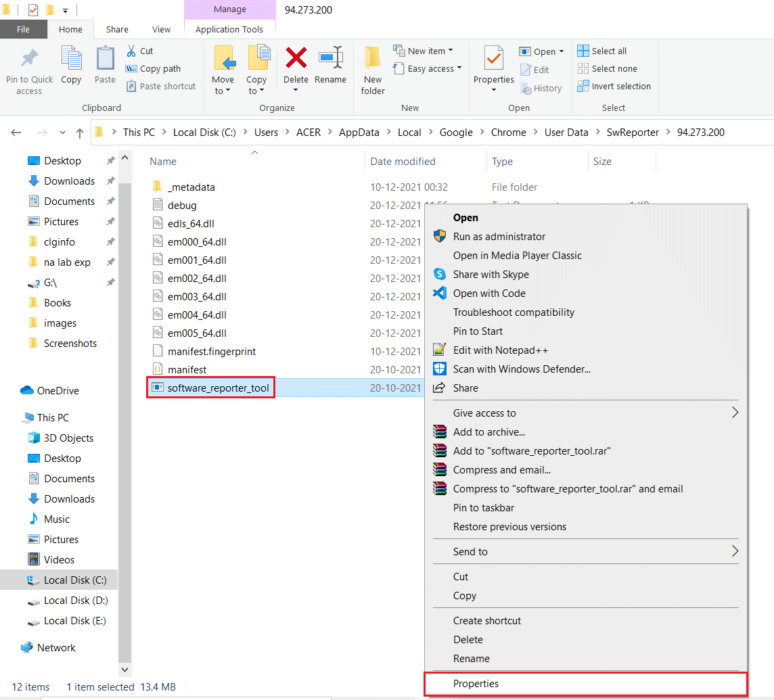Image resolution: width=774 pixels, height=700 pixels.
Task: Switch to the View ribbon tab
Action: (161, 29)
